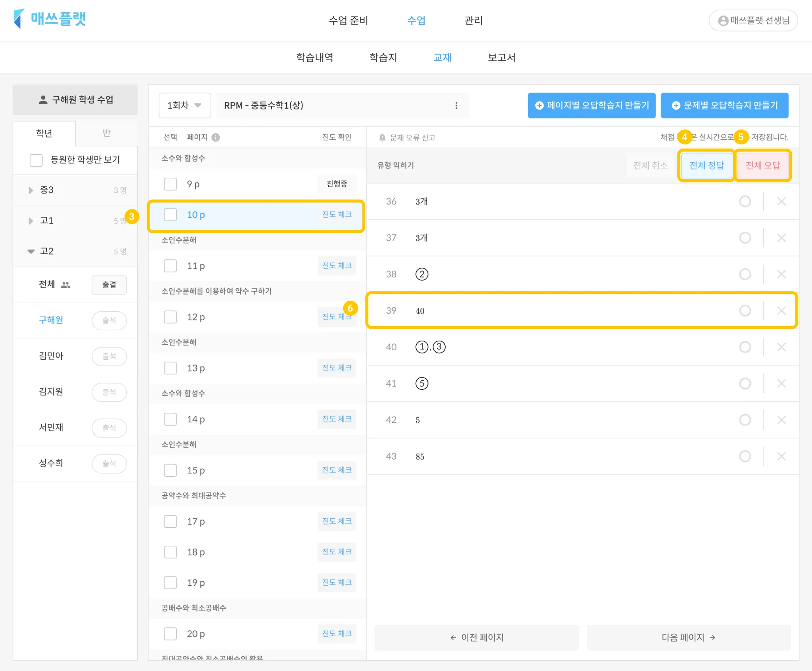Mark problem 36 correct with circle icon
The image size is (812, 671).
point(745,201)
